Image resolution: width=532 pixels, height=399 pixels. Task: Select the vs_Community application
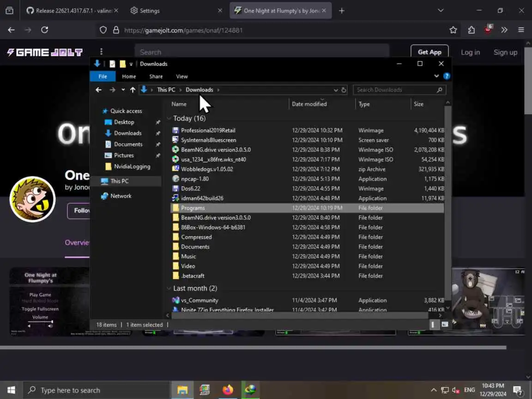pos(199,300)
